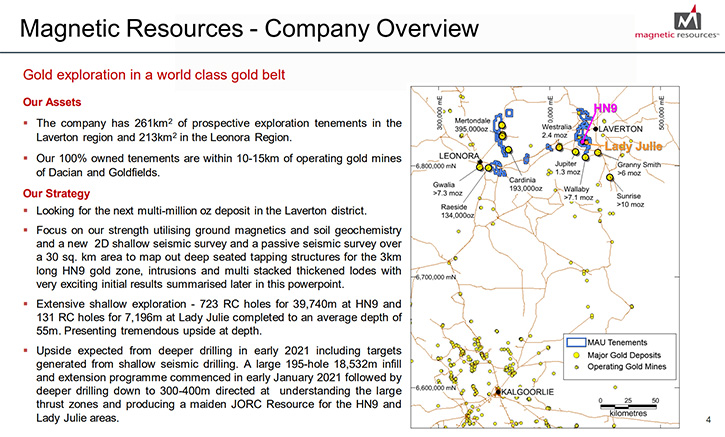This screenshot has height=437, width=725.
Task: Click the '6,800,000 mN' grid label
Action: click(436, 166)
